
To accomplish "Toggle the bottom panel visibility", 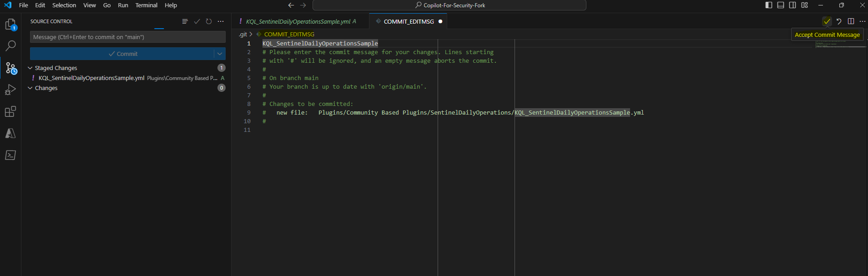I will click(781, 5).
